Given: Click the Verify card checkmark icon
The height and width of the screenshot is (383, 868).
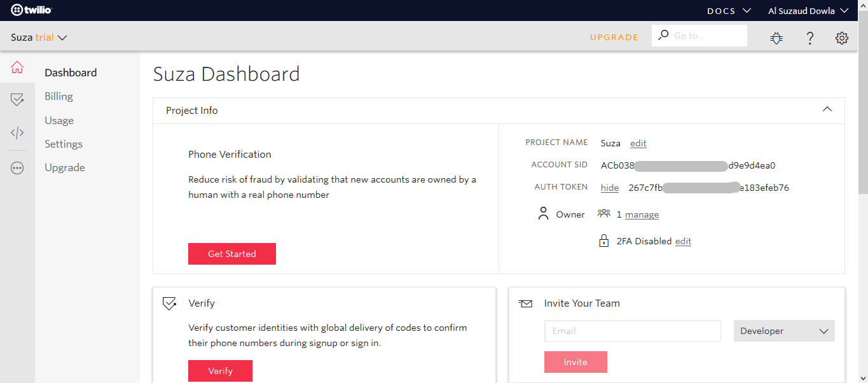Looking at the screenshot, I should click(169, 303).
